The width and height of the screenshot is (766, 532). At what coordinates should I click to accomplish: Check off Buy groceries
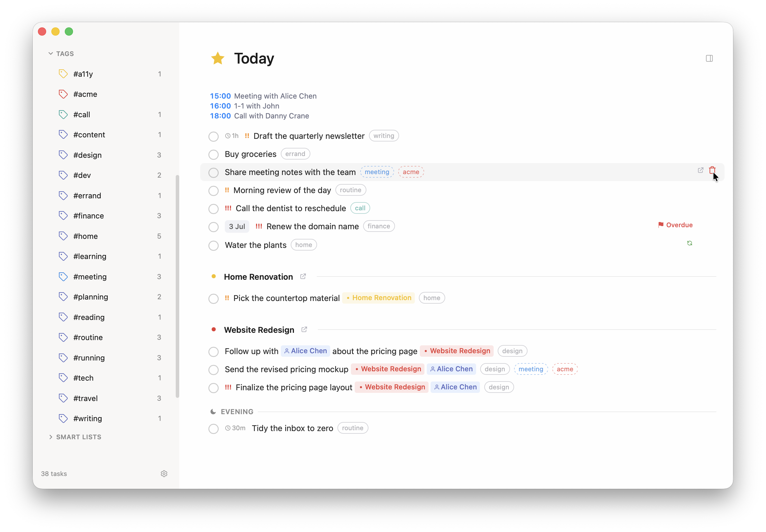point(213,155)
